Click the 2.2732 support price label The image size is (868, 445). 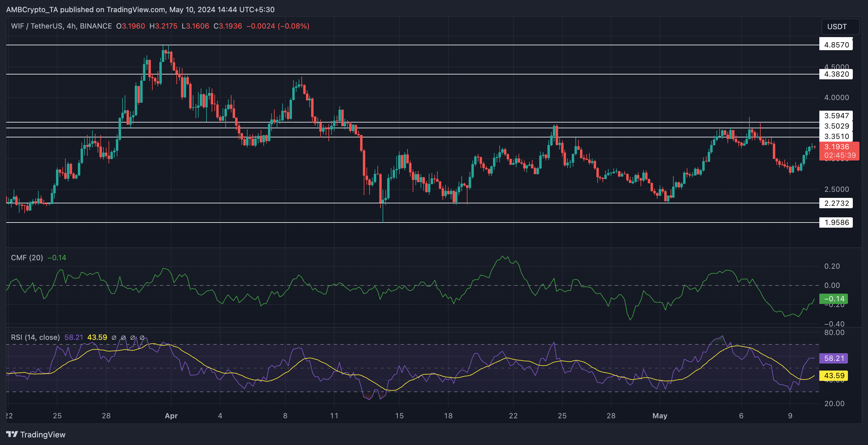point(836,203)
